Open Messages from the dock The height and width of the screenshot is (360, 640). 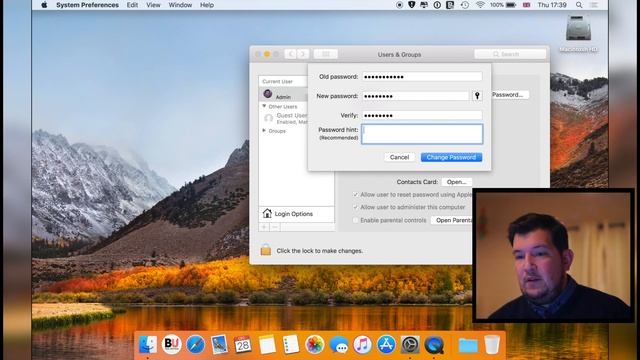[338, 345]
